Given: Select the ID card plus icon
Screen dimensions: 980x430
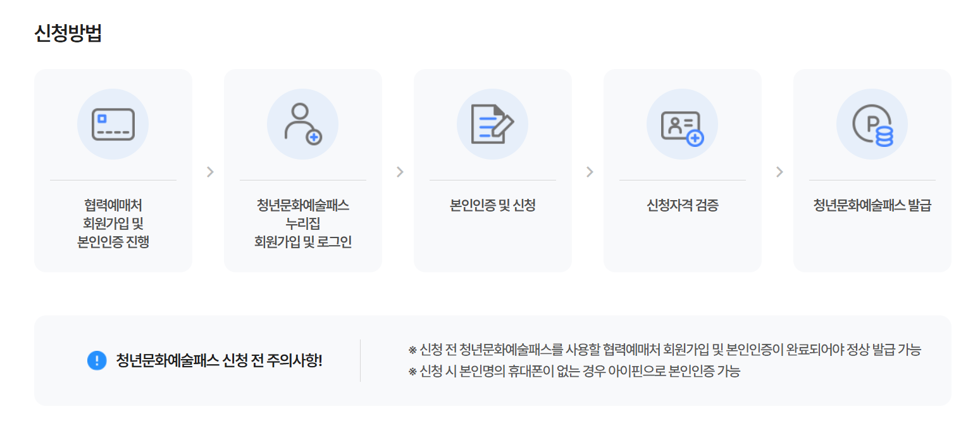Looking at the screenshot, I should (683, 127).
